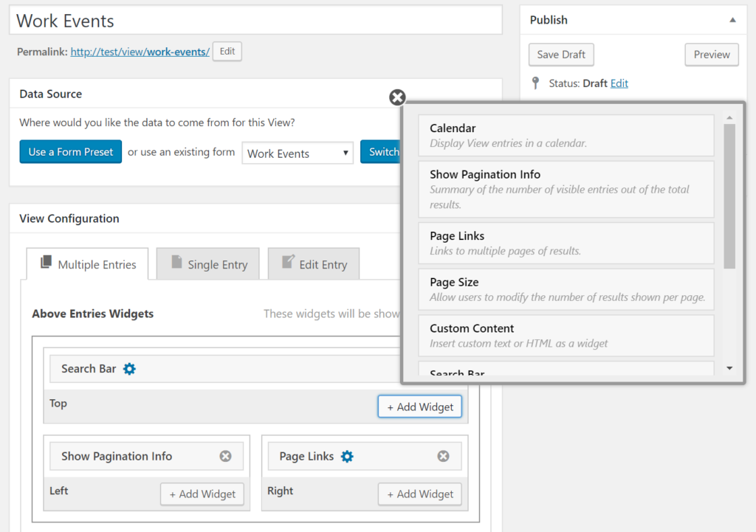Select the Calendar widget from the picker

[x=566, y=134]
